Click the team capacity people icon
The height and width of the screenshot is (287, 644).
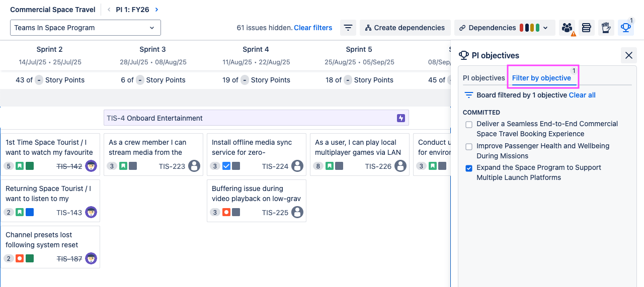[568, 28]
